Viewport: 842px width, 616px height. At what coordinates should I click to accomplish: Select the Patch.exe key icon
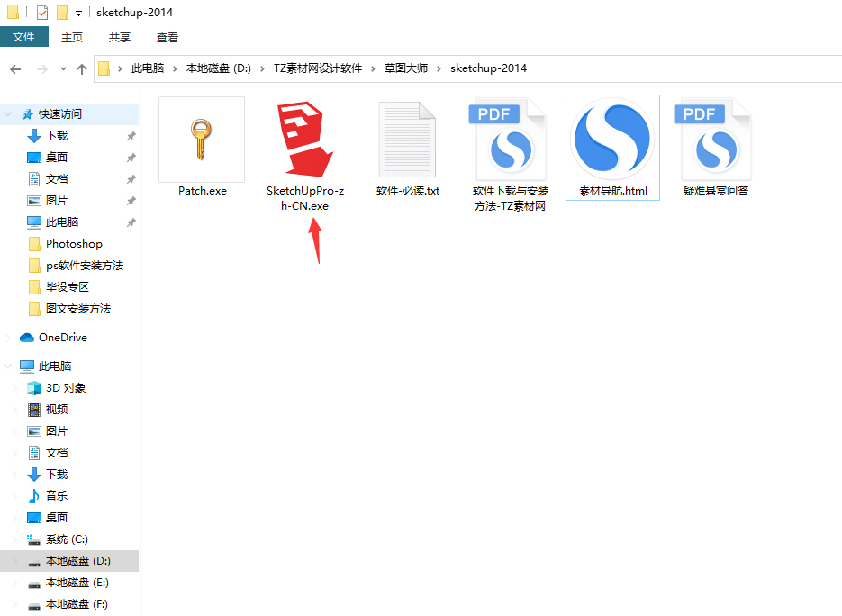tap(202, 140)
